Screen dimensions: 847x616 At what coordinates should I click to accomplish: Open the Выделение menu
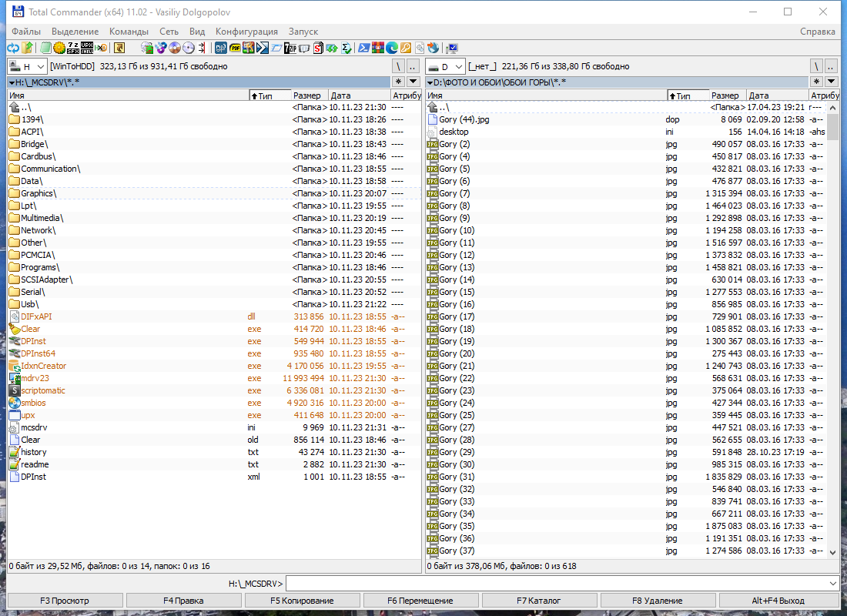pyautogui.click(x=75, y=32)
